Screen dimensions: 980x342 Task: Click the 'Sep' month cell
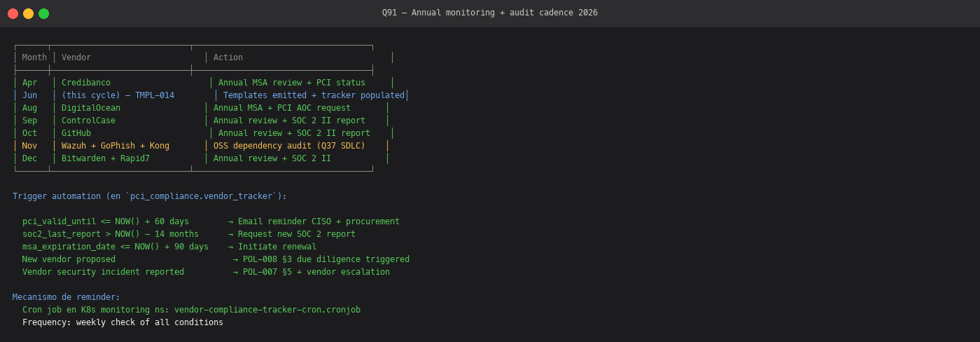(29, 121)
